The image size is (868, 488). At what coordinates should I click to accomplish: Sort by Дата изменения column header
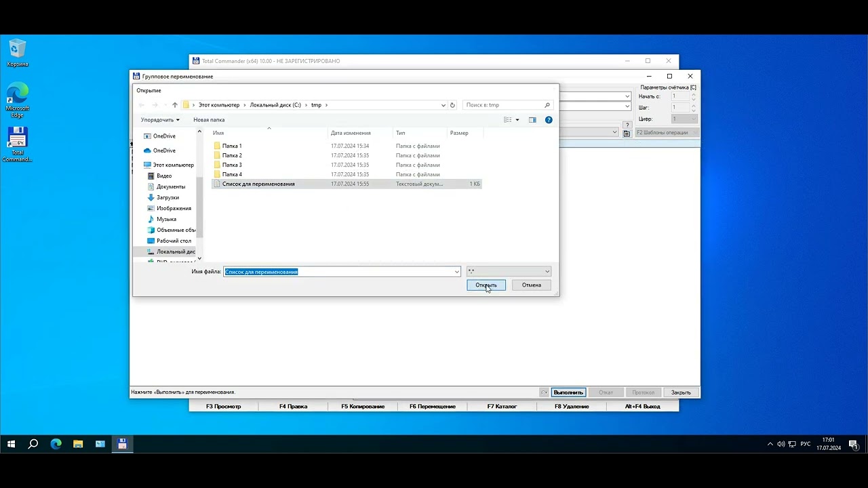pyautogui.click(x=360, y=133)
